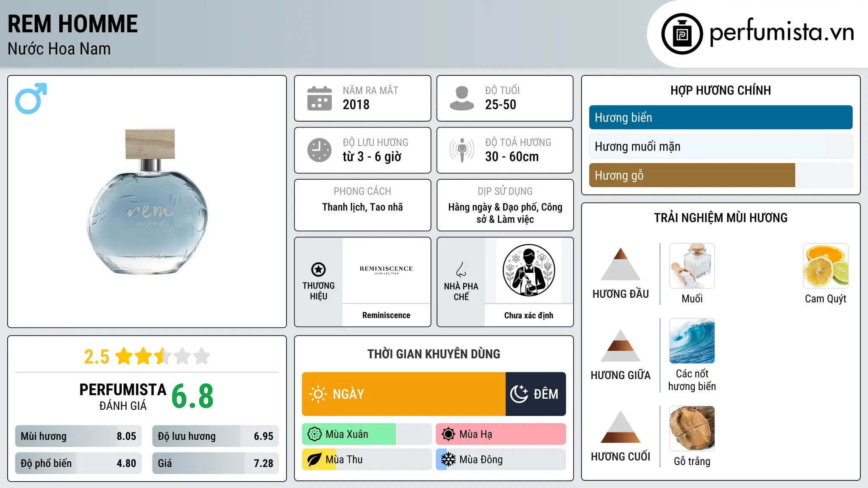Screen dimensions: 868x488
Task: Click the Giá 7.28 score bar
Action: (x=215, y=463)
